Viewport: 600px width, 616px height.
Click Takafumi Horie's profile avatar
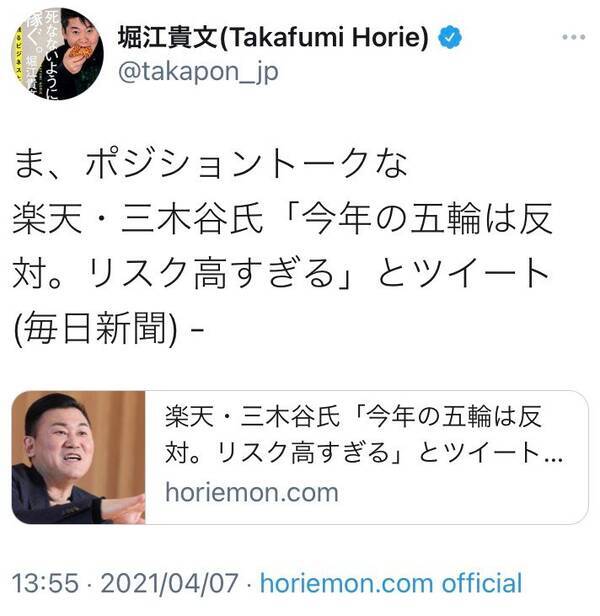(x=57, y=53)
